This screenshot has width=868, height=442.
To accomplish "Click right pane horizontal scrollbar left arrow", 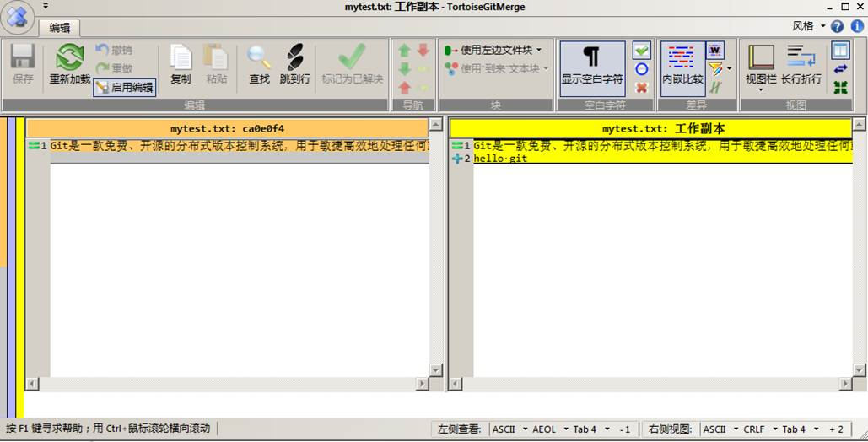I will click(456, 383).
